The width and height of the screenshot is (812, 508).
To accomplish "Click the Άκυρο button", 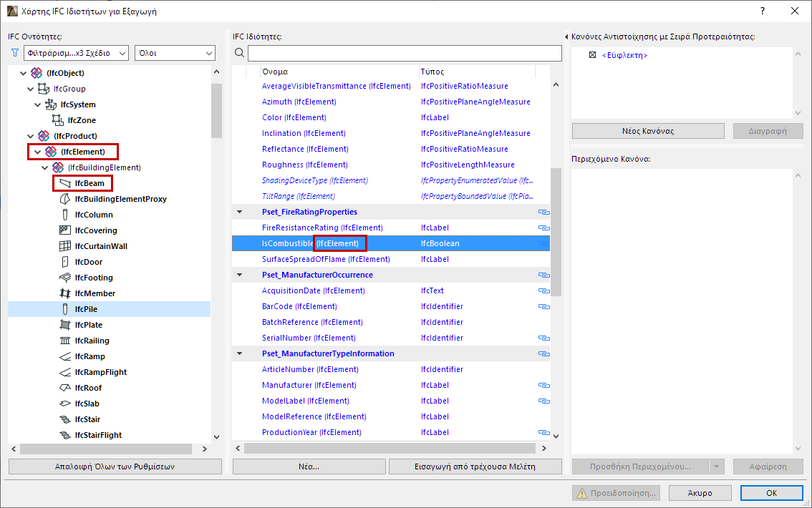I will pyautogui.click(x=700, y=493).
